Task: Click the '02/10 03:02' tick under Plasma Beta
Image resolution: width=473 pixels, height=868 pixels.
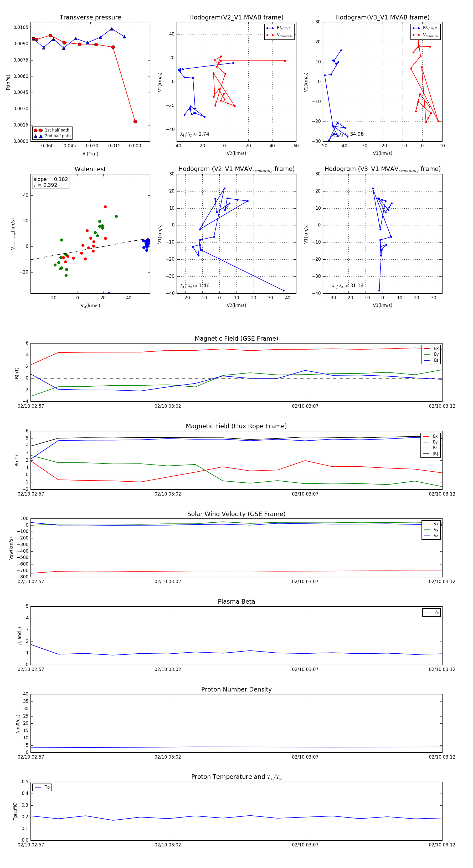Action: pos(168,669)
